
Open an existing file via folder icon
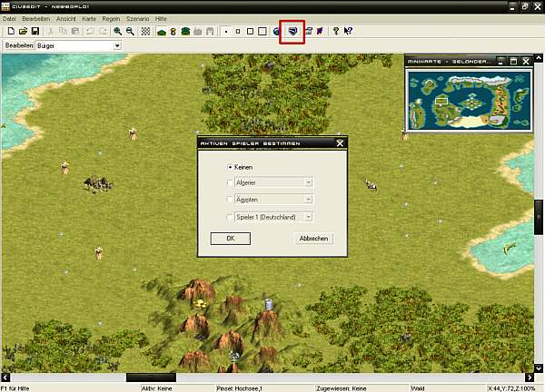pos(23,31)
